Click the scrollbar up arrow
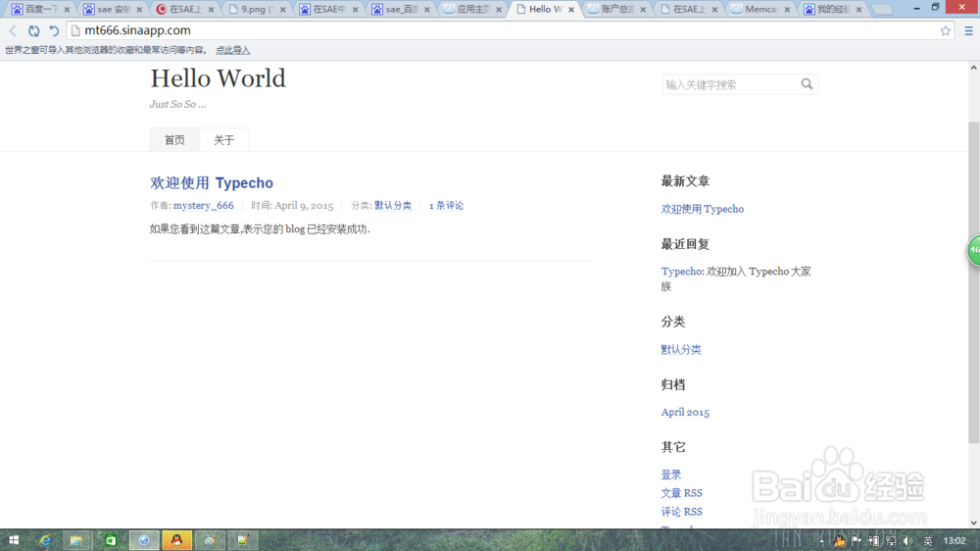980x551 pixels. [x=974, y=68]
